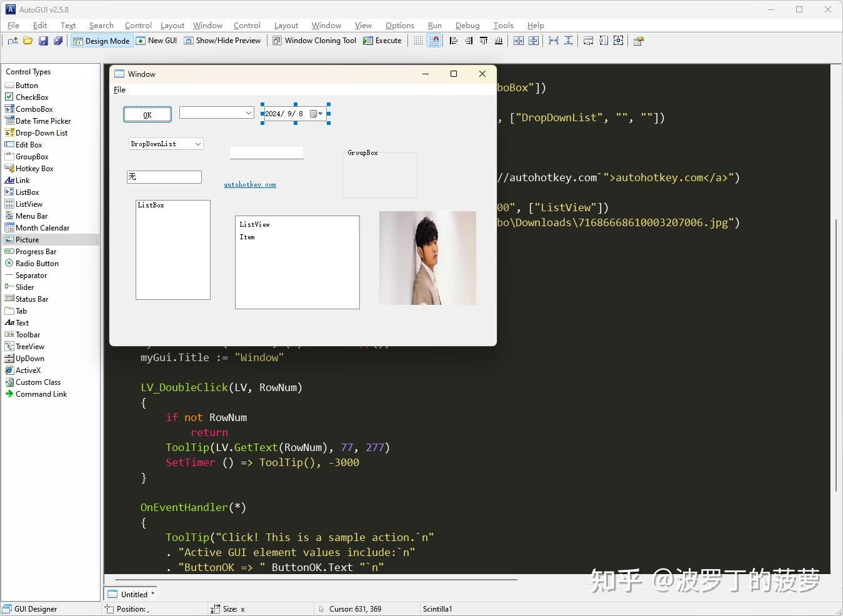The width and height of the screenshot is (843, 616).
Task: Toggle Snap to Grid magnet button
Action: 434,41
